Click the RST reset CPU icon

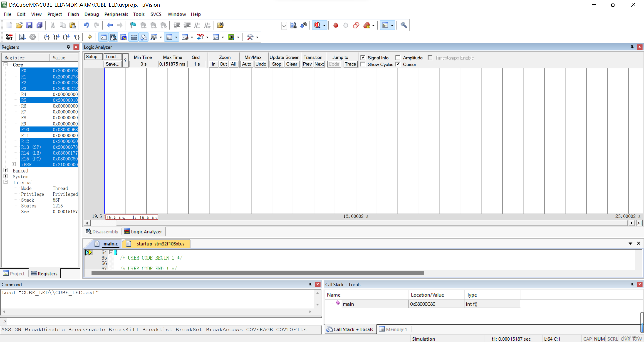click(x=9, y=37)
